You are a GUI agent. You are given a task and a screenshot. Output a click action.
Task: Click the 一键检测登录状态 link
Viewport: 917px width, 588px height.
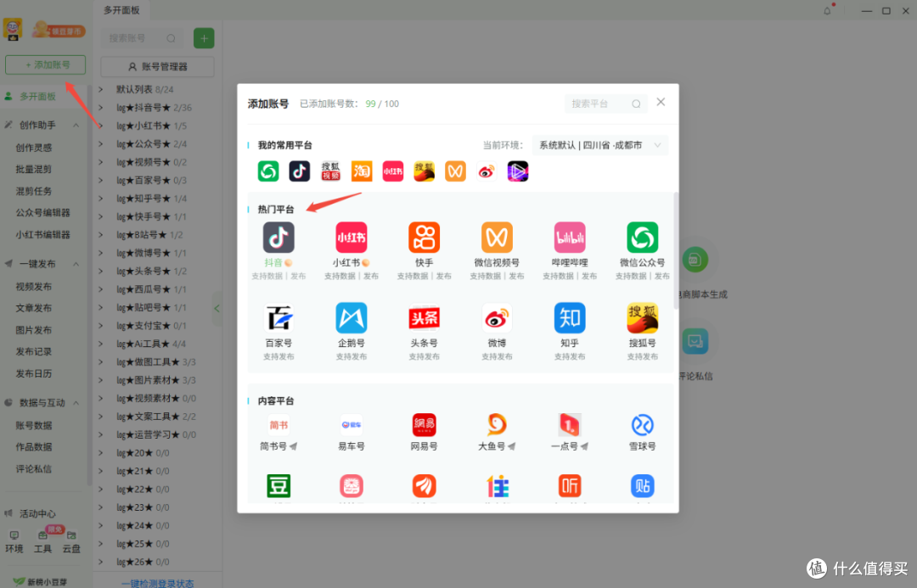point(157,583)
